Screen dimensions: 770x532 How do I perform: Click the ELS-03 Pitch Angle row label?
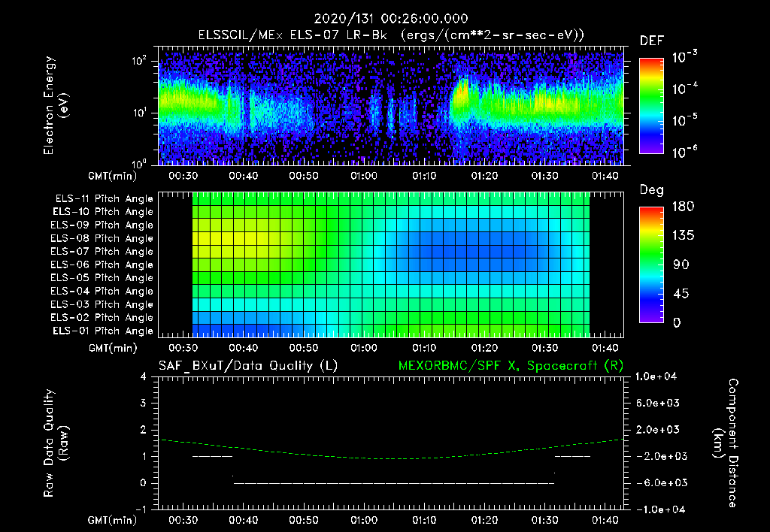[x=102, y=304]
